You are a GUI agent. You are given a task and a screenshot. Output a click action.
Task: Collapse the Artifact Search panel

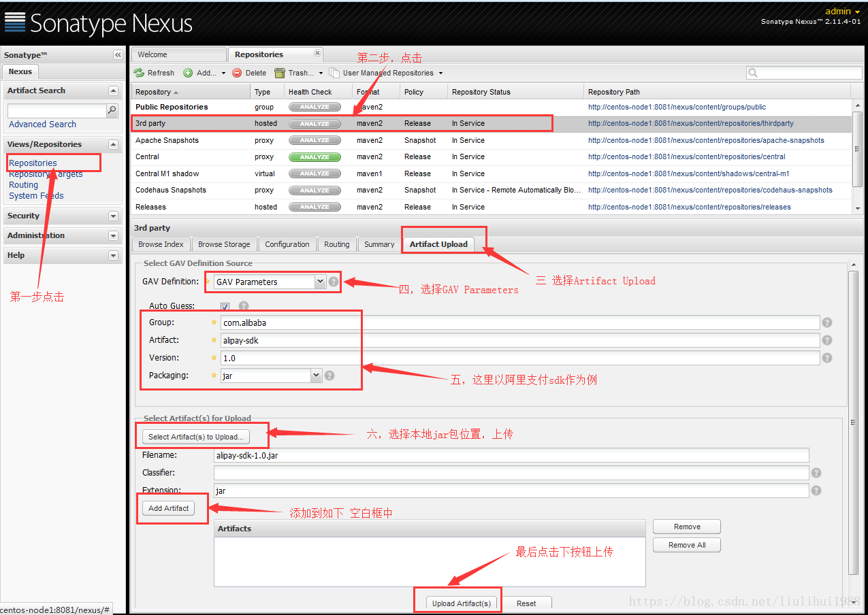tap(113, 90)
